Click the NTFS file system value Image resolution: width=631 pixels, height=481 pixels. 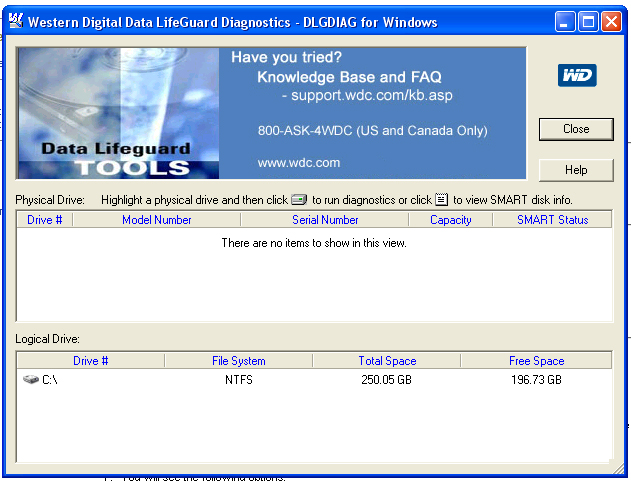(x=239, y=380)
